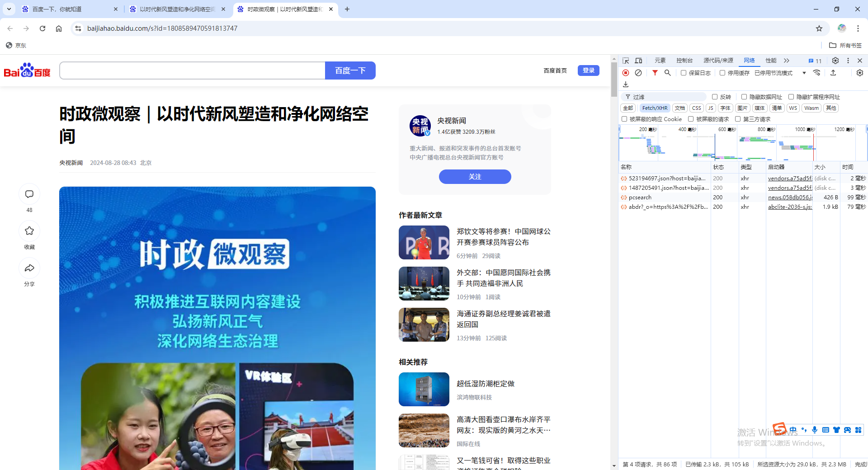Bookmark this page with the address bar star

point(819,28)
